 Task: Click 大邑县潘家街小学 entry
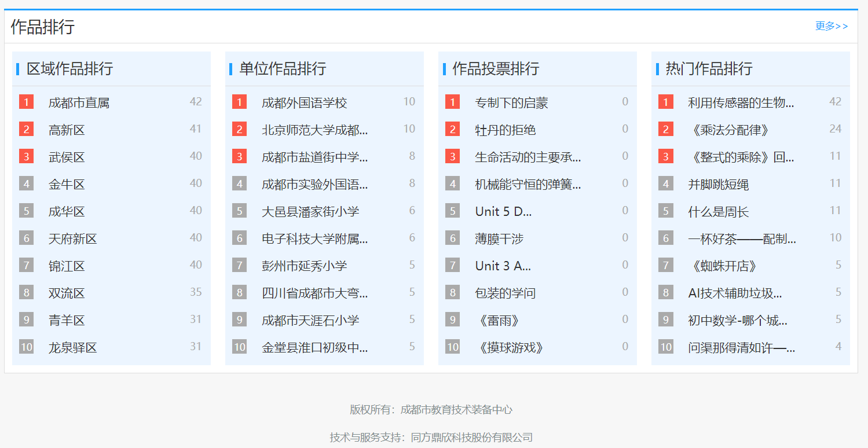pos(310,212)
